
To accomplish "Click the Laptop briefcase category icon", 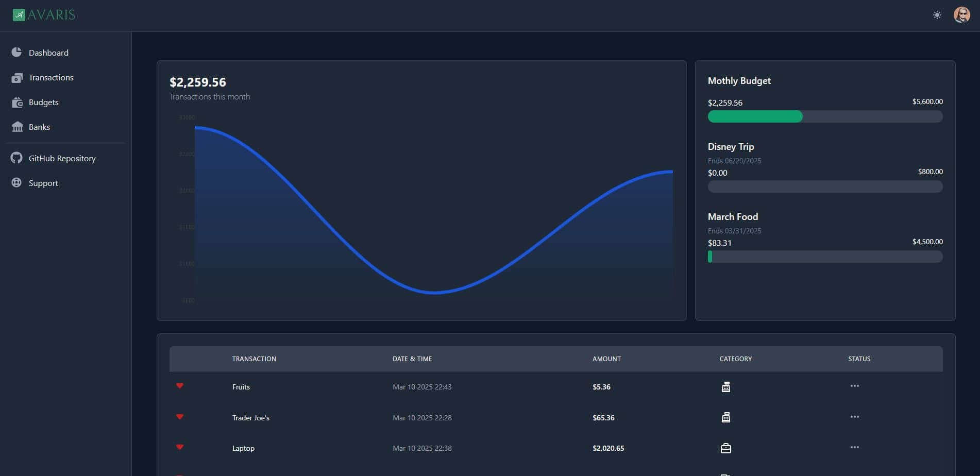I will (x=725, y=448).
